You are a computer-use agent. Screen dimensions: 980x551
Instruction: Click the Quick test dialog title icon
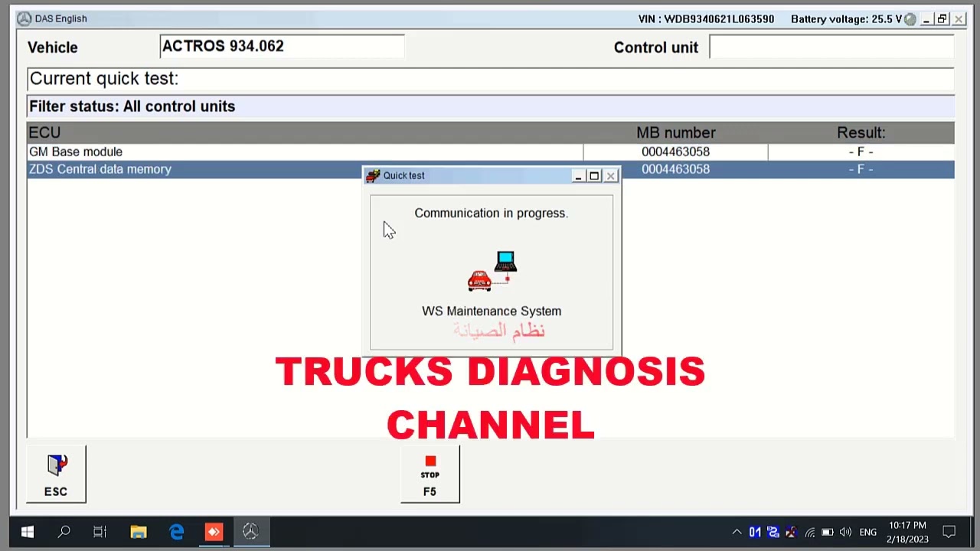373,176
